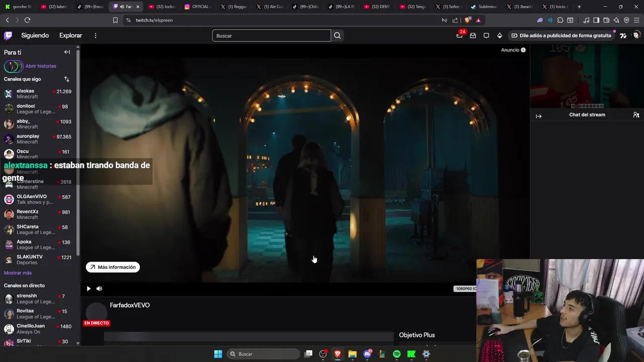This screenshot has height=362, width=644.
Task: Switch to the (32) DENY YouTube tab
Action: coord(376,7)
